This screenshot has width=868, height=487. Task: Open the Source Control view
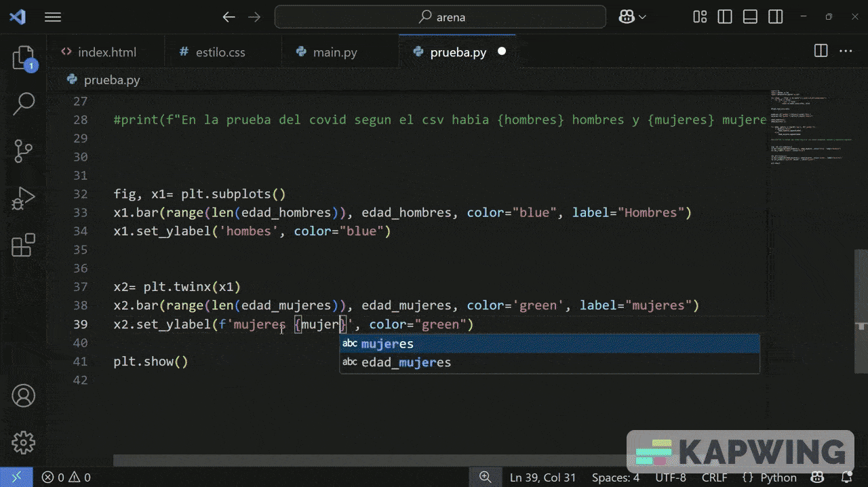[23, 150]
